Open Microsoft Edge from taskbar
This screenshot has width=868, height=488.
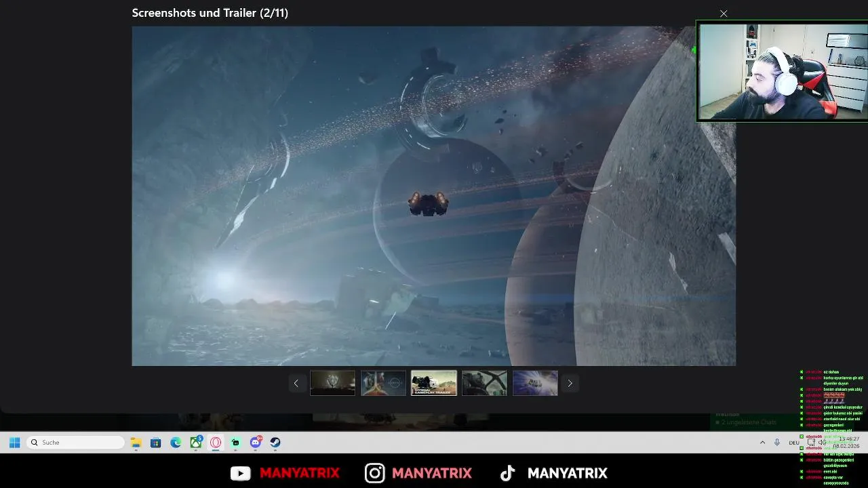click(x=176, y=443)
